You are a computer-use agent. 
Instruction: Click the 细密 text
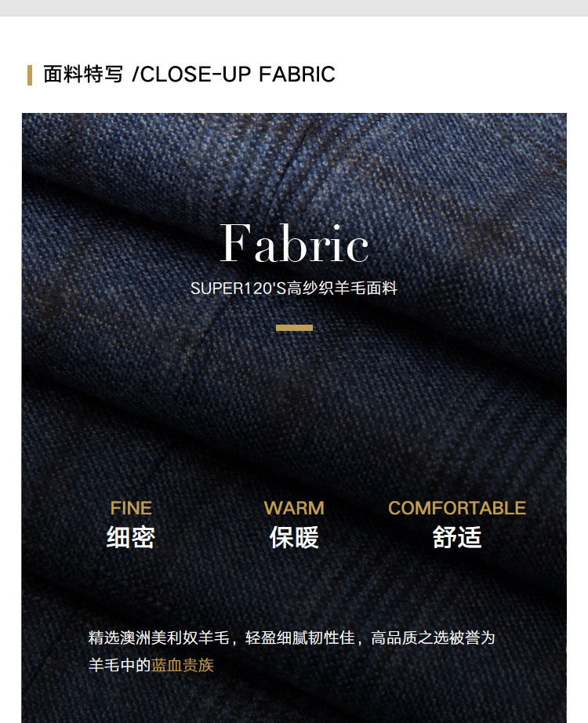131,537
